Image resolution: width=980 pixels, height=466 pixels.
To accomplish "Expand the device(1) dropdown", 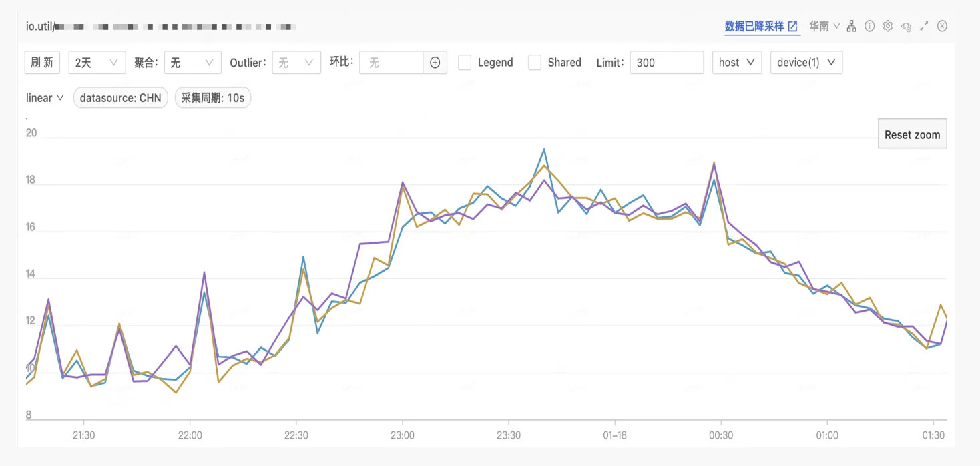I will pos(806,63).
